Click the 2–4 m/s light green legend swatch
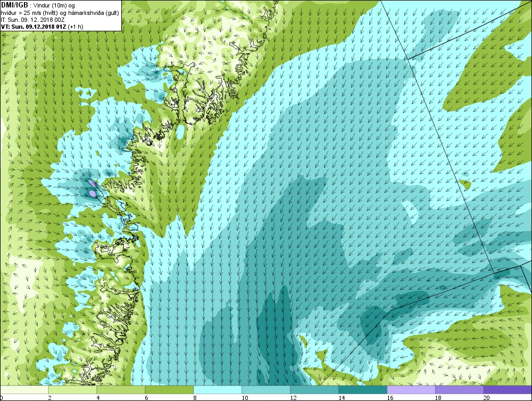 [x=72, y=389]
